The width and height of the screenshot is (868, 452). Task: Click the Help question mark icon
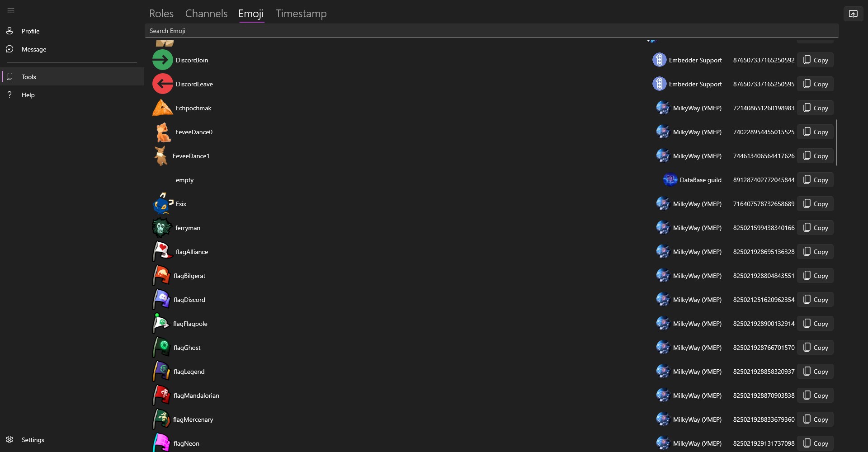pos(9,94)
